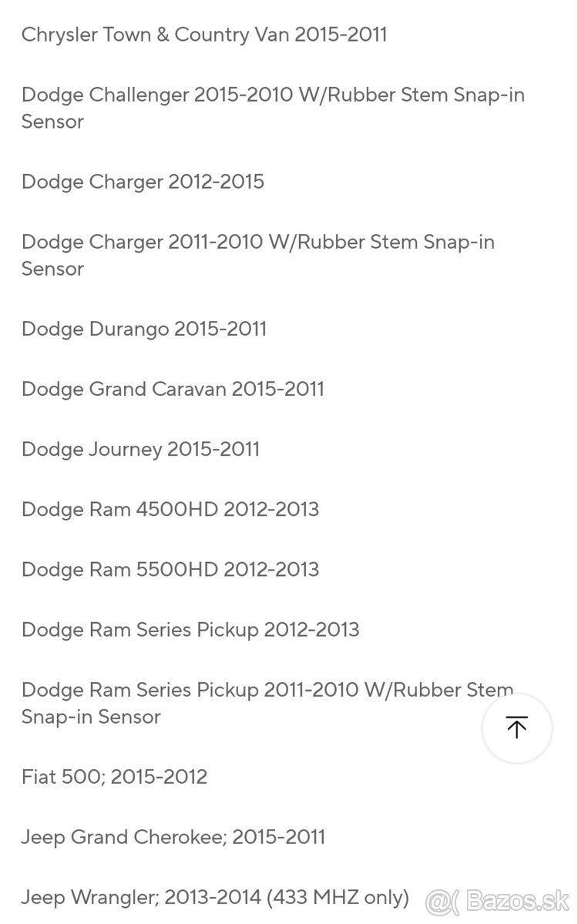Screen dimensions: 578x924
Task: Select the Dodge Durango 2015-2011 line
Action: pos(144,329)
